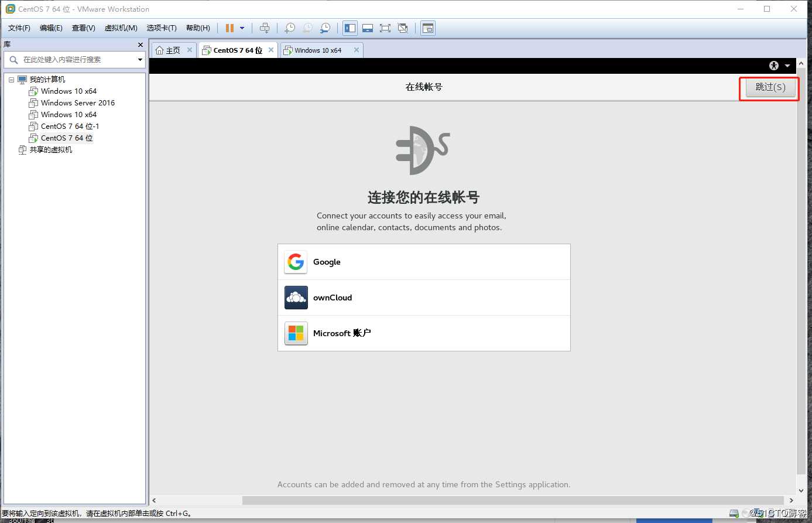
Task: Pause the virtual machine with the toolbar pause icon
Action: click(x=229, y=28)
